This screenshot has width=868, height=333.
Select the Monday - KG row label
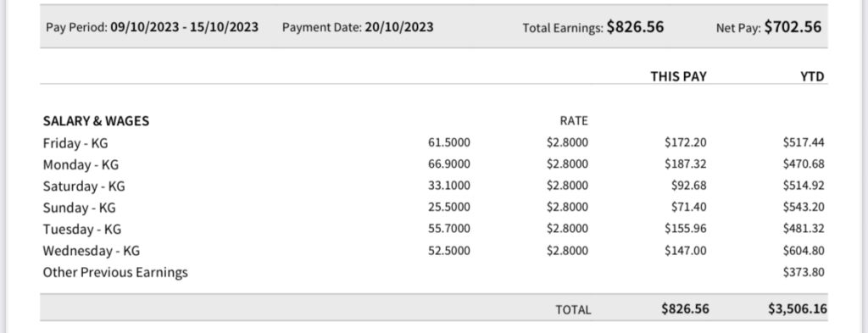tap(81, 165)
